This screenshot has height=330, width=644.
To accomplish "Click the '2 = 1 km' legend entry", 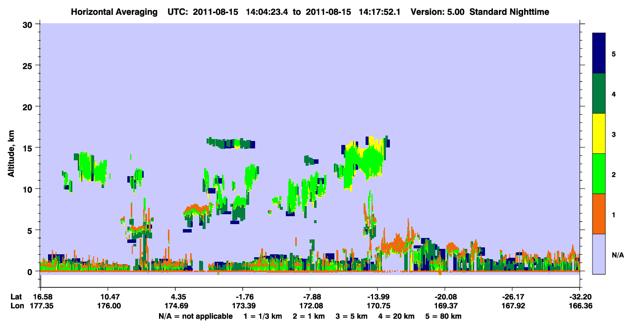I will tap(310, 316).
